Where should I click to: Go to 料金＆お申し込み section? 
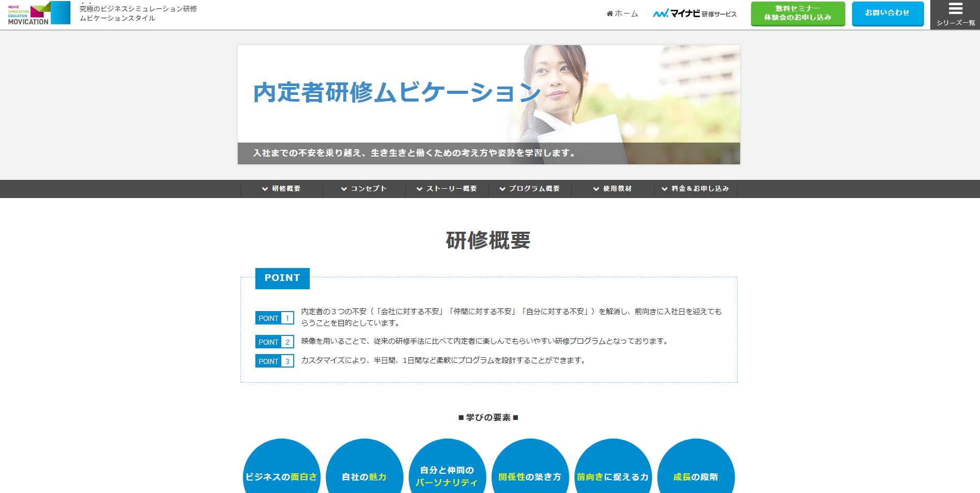tap(696, 189)
